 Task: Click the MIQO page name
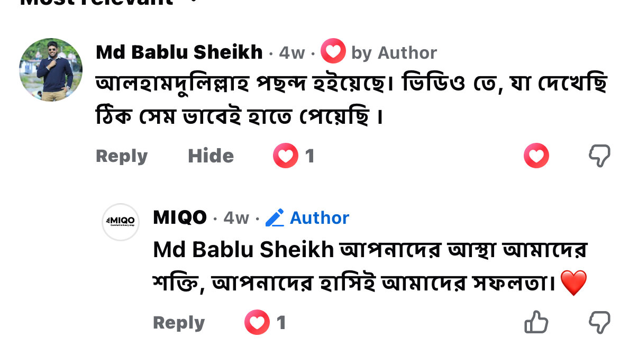pyautogui.click(x=180, y=217)
